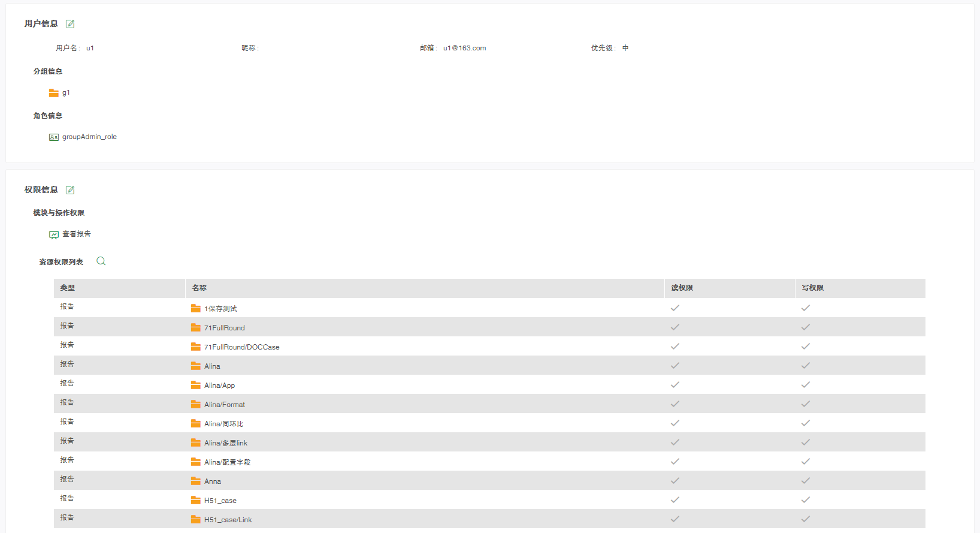The image size is (980, 533).
Task: Click folder icon for Anna row
Action: pyautogui.click(x=196, y=481)
